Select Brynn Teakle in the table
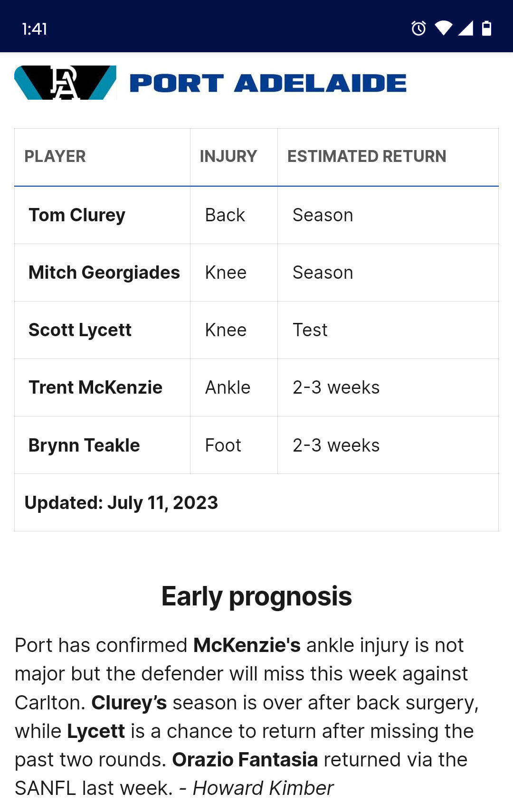 tap(84, 445)
